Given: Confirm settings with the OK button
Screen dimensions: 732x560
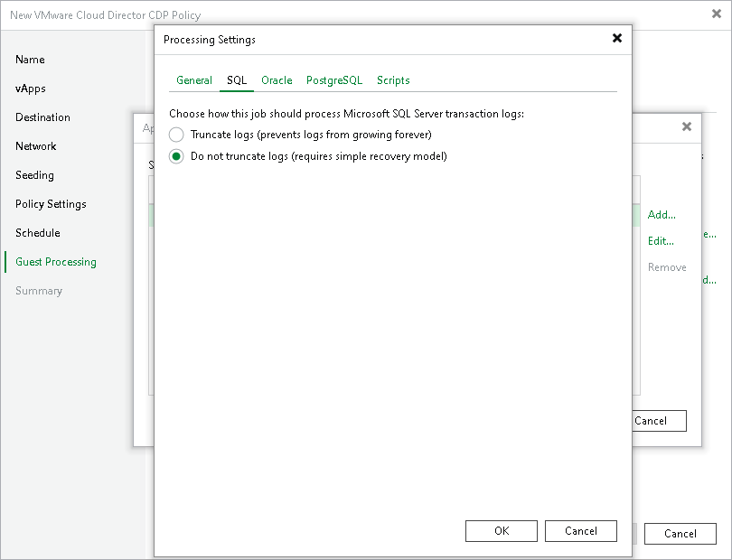Looking at the screenshot, I should (x=501, y=530).
